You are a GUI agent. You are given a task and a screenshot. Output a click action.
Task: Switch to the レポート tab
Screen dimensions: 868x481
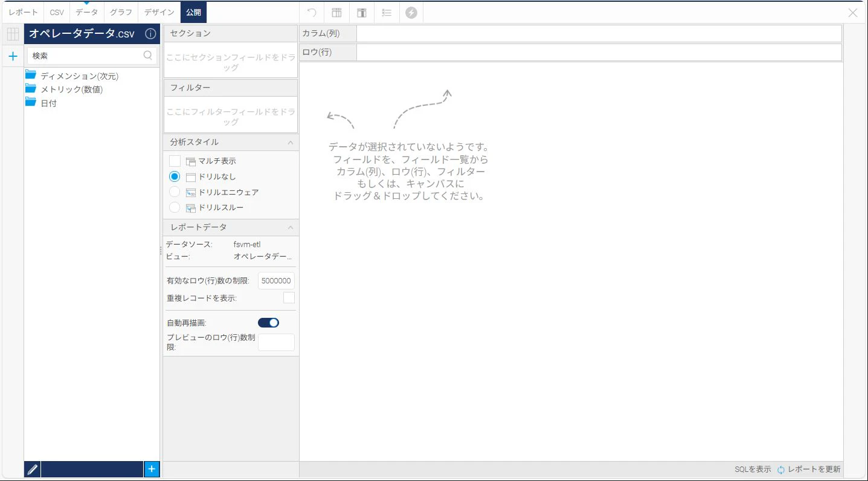23,12
